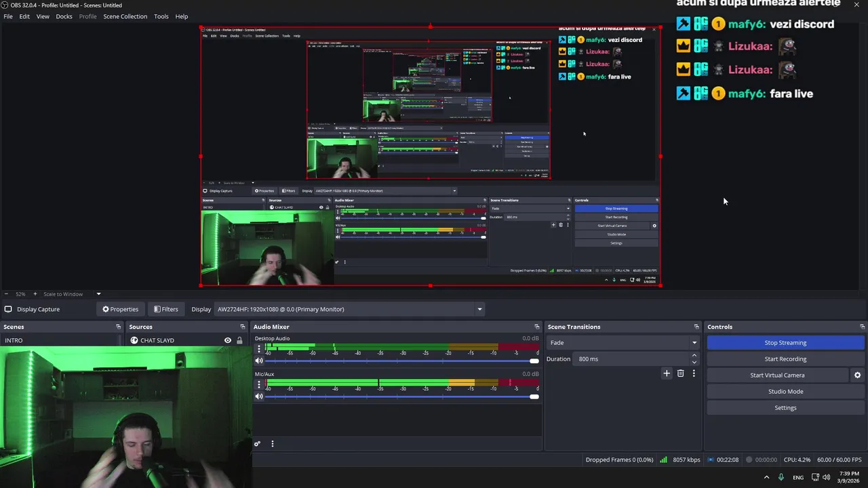The height and width of the screenshot is (488, 868).
Task: Open OBS Settings from Controls dock
Action: pos(785,408)
